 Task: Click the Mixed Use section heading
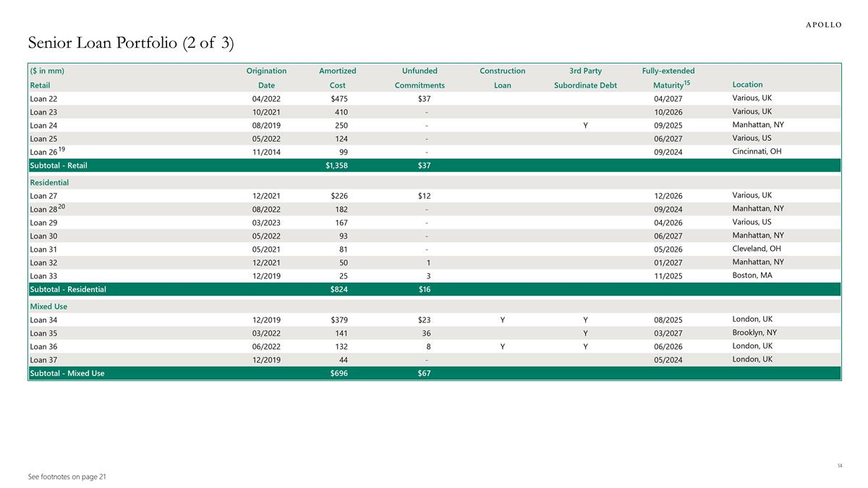(x=48, y=307)
